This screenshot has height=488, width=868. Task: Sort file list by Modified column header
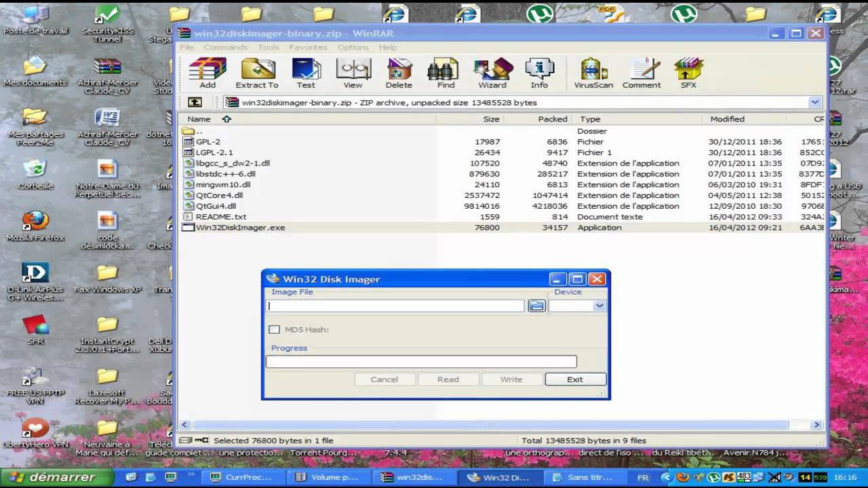pos(745,119)
